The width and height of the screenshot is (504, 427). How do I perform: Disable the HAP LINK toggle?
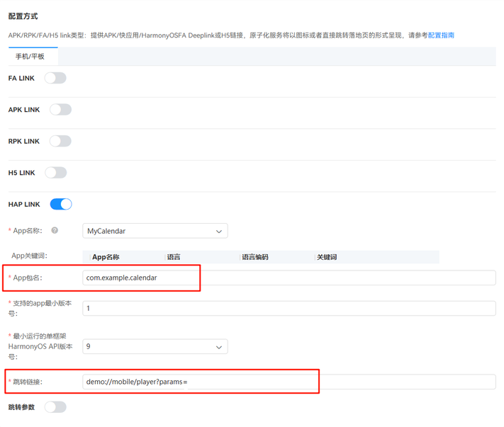pyautogui.click(x=60, y=204)
